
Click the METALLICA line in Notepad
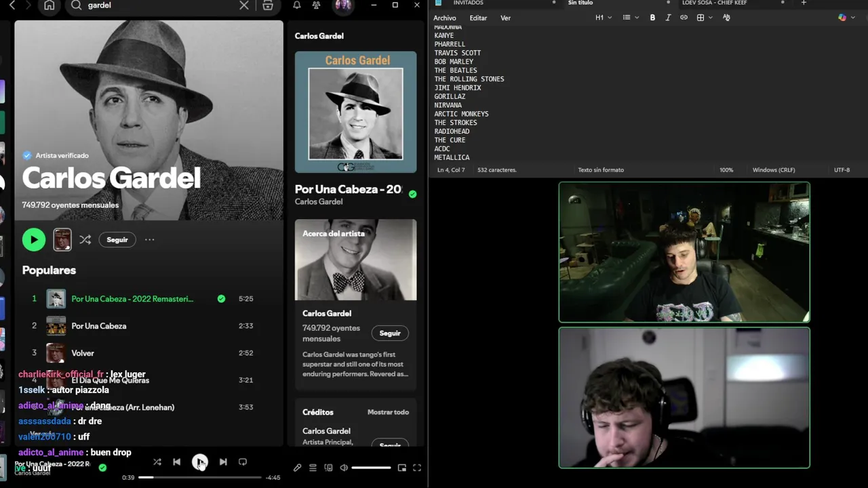pos(452,157)
